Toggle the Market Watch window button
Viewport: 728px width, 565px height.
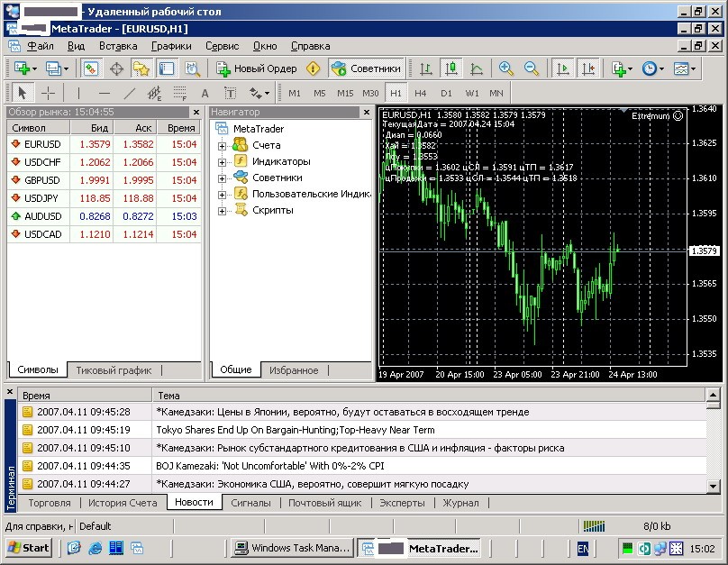[91, 68]
